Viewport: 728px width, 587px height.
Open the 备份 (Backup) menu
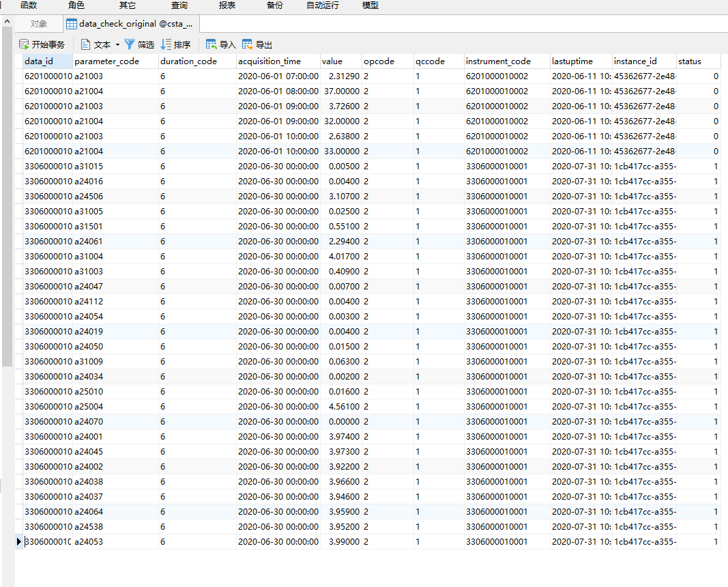coord(275,5)
